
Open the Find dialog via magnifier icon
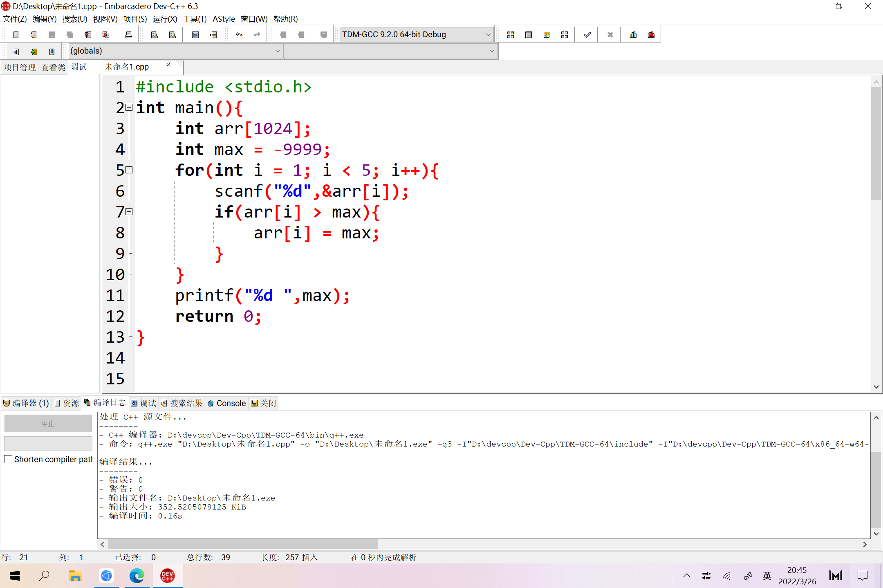pyautogui.click(x=155, y=34)
